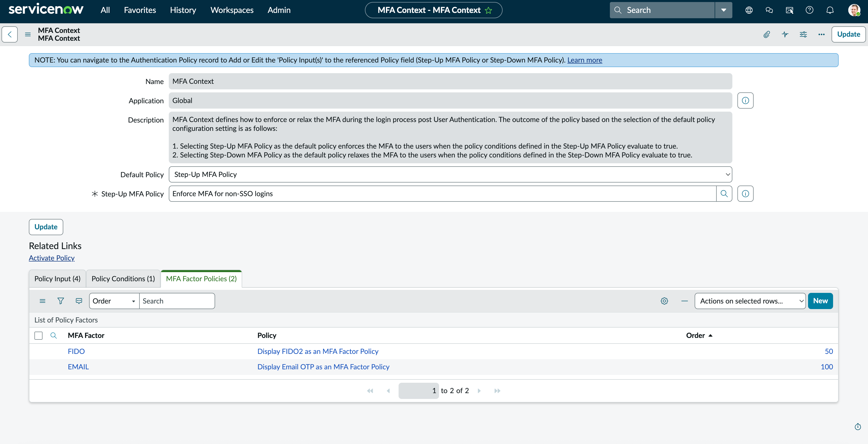
Task: Click order value 50
Action: coord(829,351)
